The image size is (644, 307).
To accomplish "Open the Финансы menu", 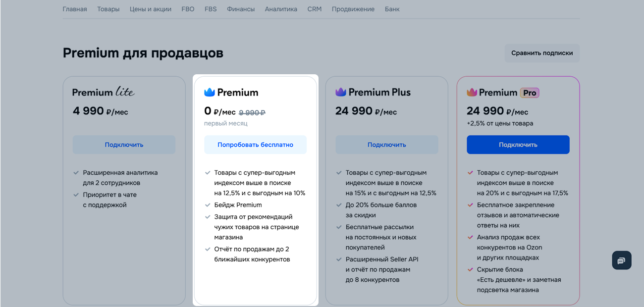I will click(x=241, y=9).
